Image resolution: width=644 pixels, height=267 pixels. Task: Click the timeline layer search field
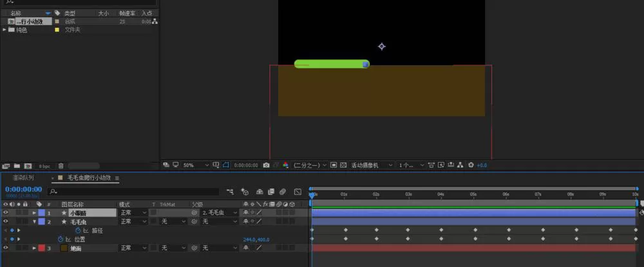133,192
